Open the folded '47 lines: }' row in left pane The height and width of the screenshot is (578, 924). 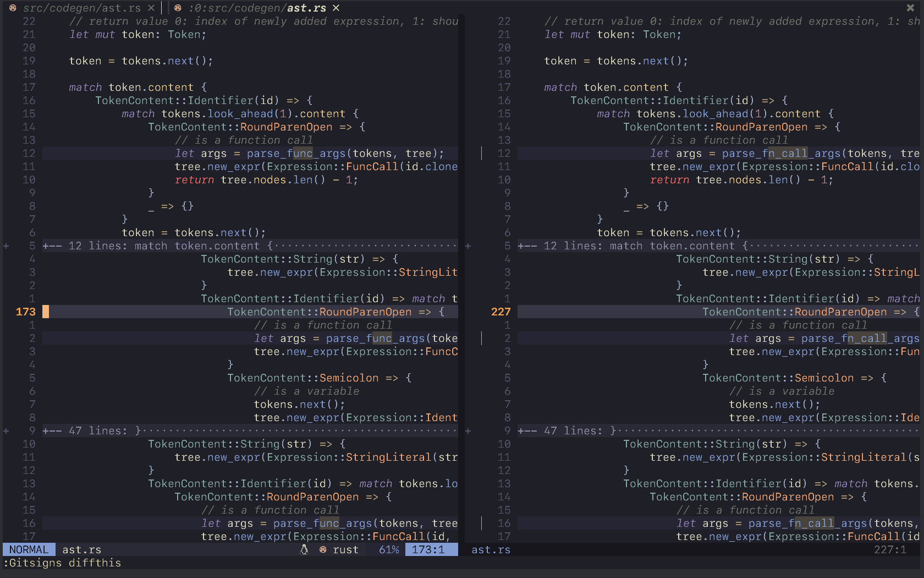pyautogui.click(x=250, y=430)
